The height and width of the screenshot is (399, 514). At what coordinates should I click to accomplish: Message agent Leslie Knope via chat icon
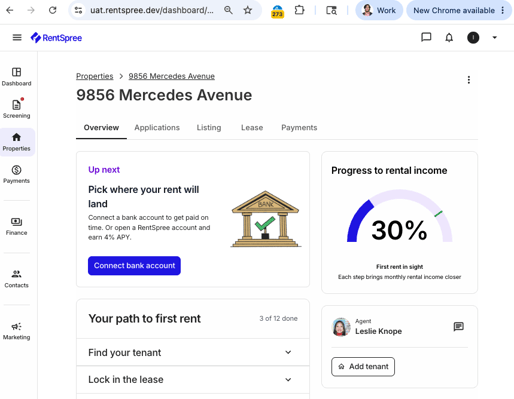(459, 327)
